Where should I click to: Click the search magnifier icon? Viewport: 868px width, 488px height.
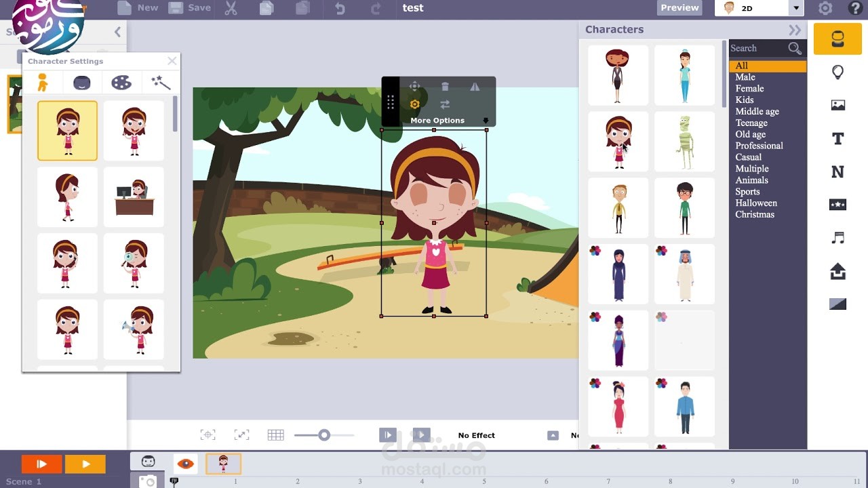tap(795, 48)
